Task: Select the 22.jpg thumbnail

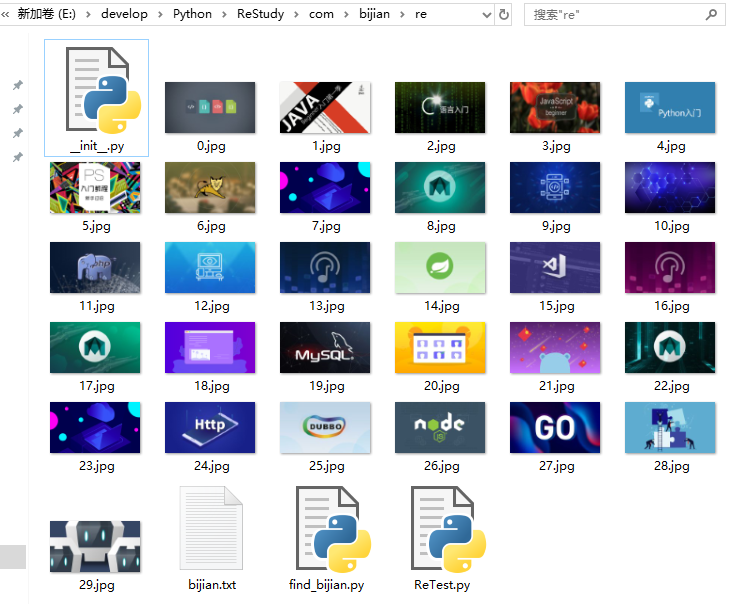Action: [670, 347]
